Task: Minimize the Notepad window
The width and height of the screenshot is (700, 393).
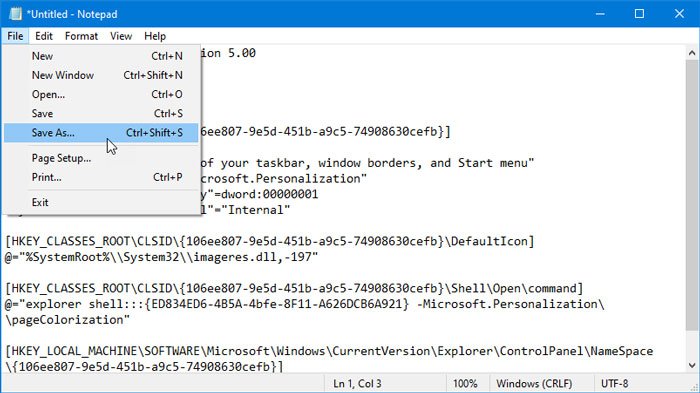Action: [x=600, y=14]
